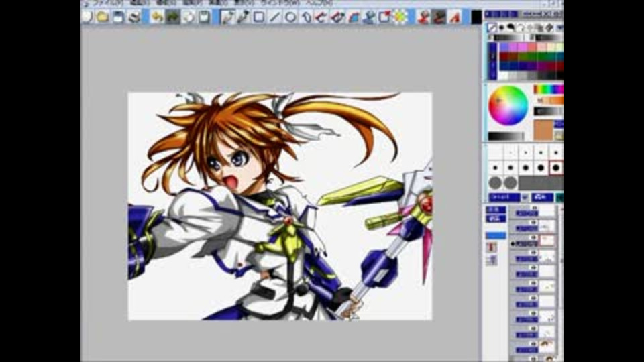Click the yellow-green starburst toolbar icon
Screen dimensions: 644x362
pyautogui.click(x=400, y=17)
